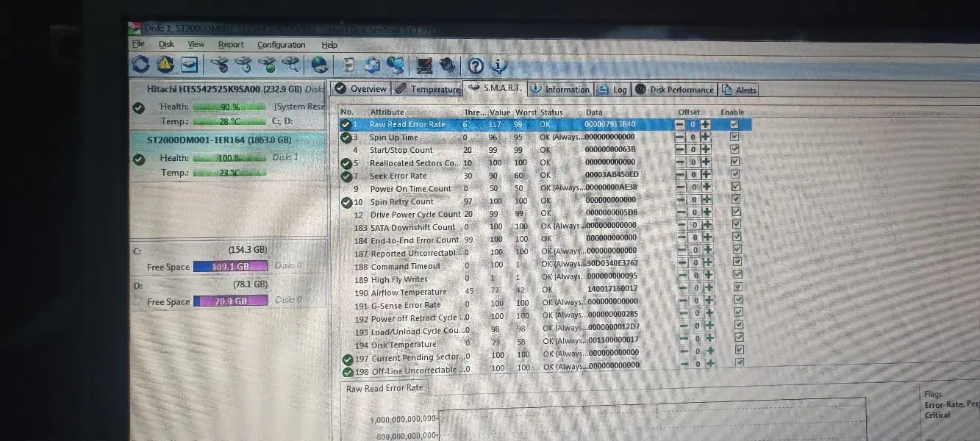Increase offset for SATA Downshift Count
Image resolution: width=980 pixels, height=441 pixels.
tap(707, 225)
